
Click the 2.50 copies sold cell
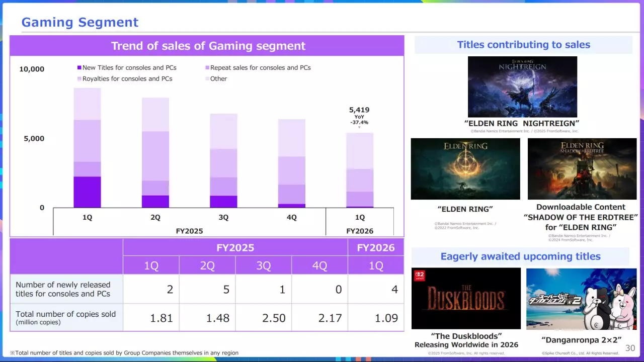tap(264, 318)
